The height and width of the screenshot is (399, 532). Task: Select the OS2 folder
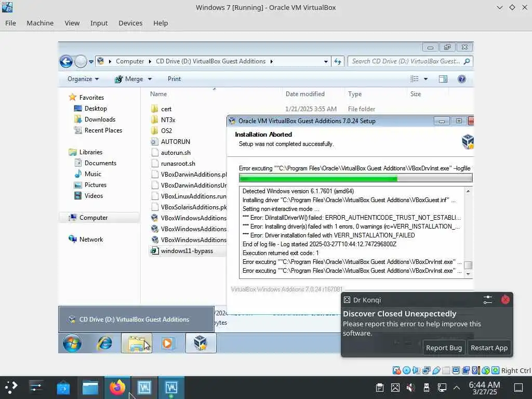(166, 130)
